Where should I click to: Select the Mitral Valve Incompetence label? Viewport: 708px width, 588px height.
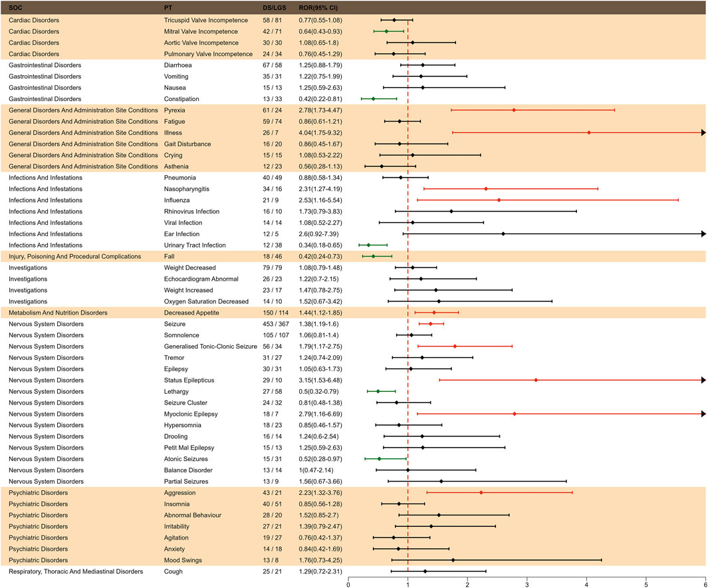[201, 32]
